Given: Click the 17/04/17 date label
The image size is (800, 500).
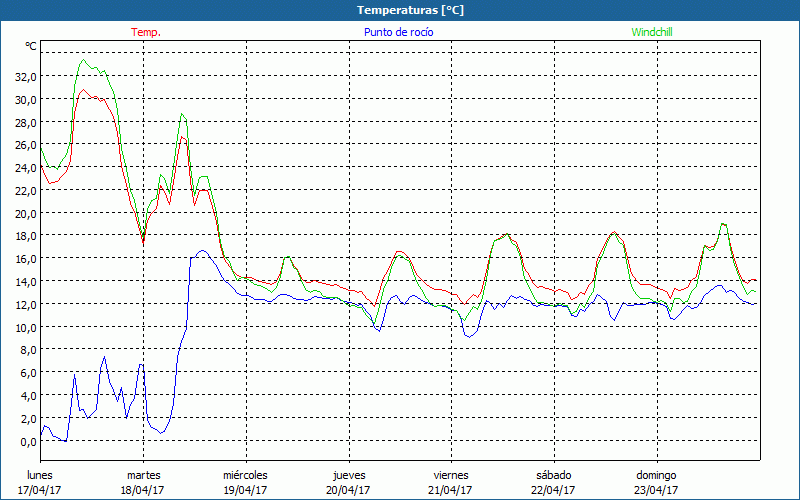Looking at the screenshot, I should pyautogui.click(x=40, y=490).
